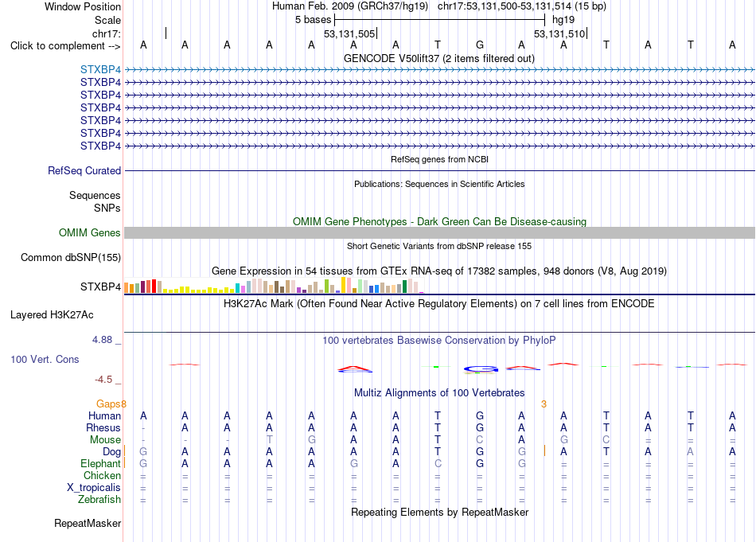Select the X_tropicalis species label
The image size is (756, 542).
(x=94, y=488)
